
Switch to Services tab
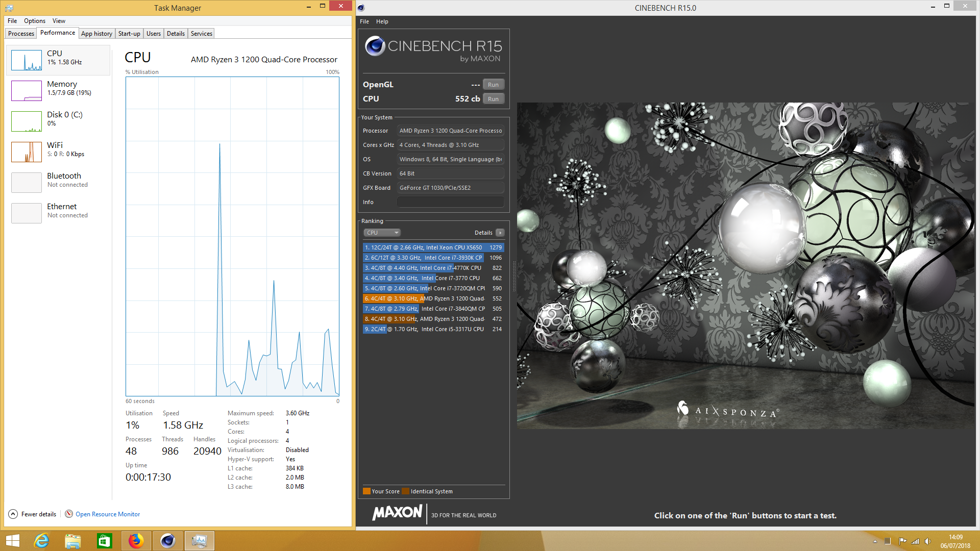pos(202,34)
